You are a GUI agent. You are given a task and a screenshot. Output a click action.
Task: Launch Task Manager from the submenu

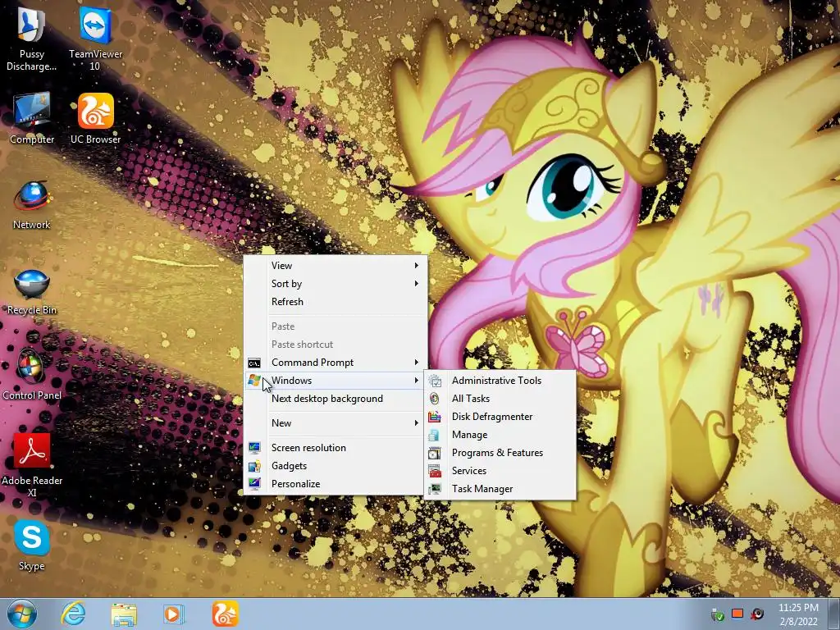pos(500,489)
